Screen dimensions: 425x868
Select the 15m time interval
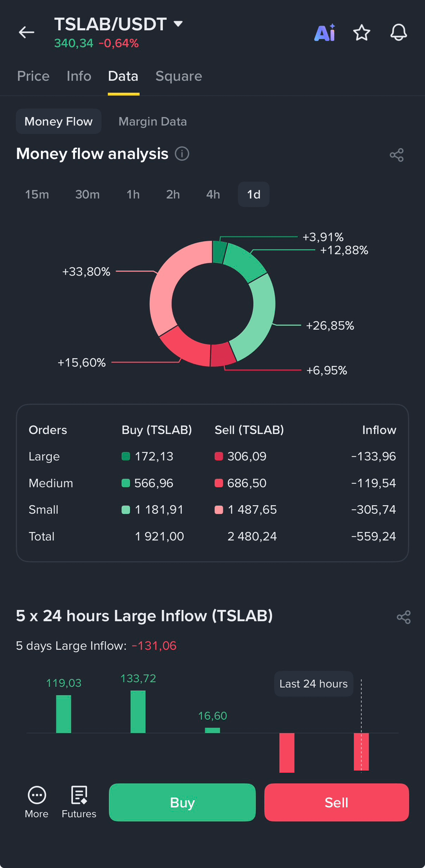(x=37, y=195)
